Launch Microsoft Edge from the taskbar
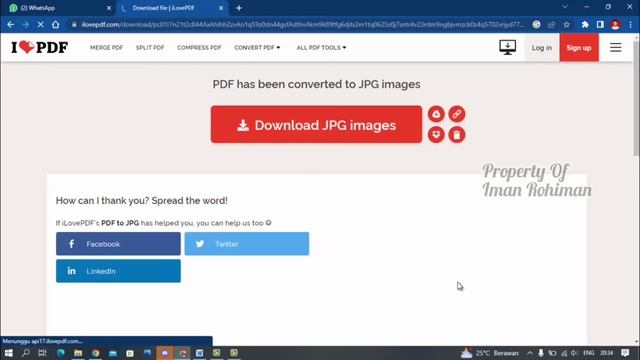This screenshot has height=360, width=640. click(x=61, y=353)
